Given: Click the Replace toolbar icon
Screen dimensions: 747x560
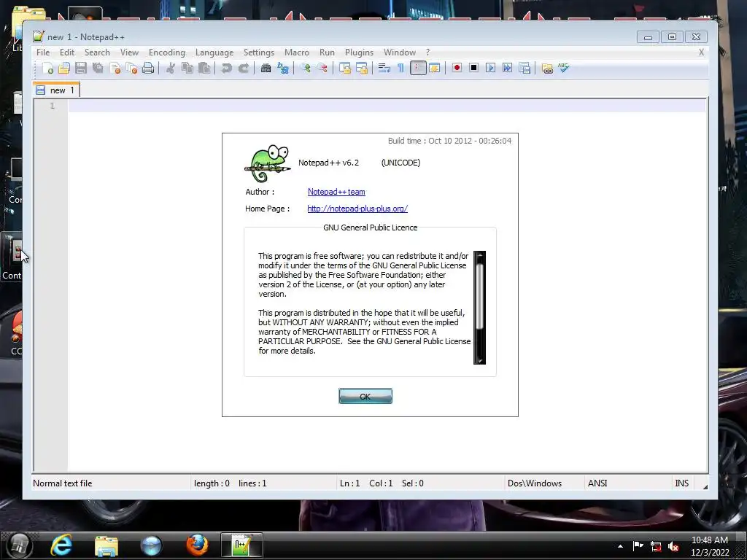Looking at the screenshot, I should coord(283,68).
